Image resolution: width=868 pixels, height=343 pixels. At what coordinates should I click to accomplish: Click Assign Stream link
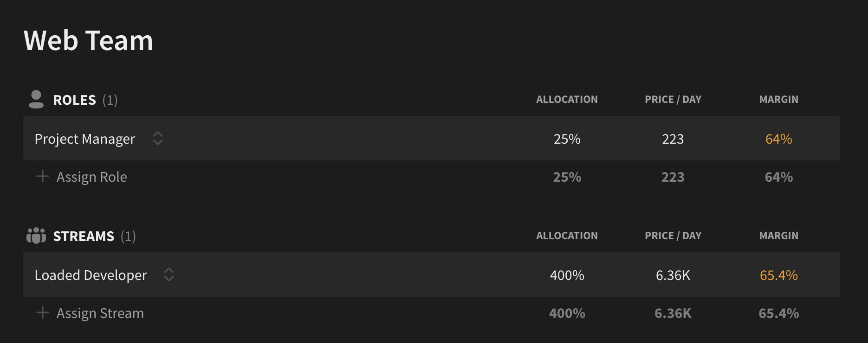[x=100, y=313]
